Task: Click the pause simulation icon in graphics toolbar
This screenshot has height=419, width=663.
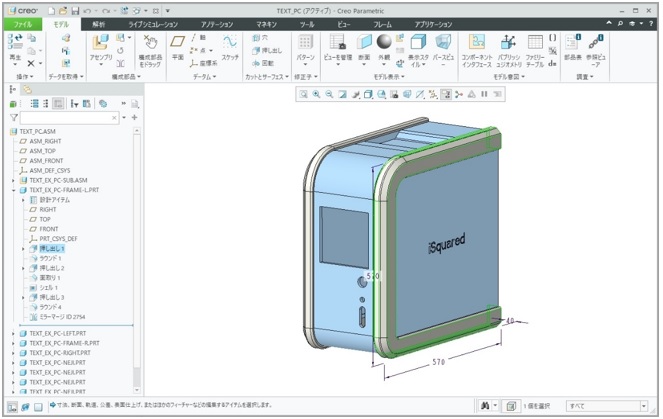Action: click(x=485, y=94)
